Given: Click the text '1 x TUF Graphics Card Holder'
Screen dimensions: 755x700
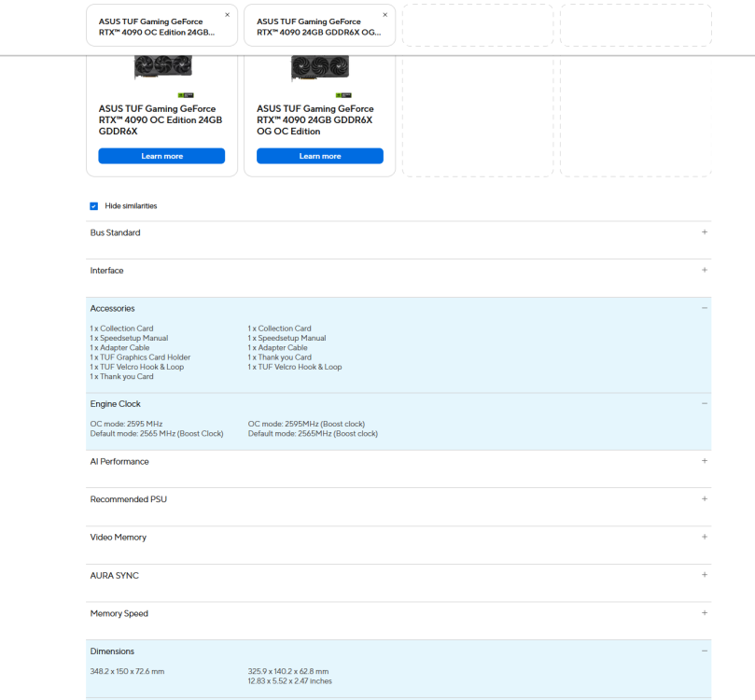Looking at the screenshot, I should [140, 357].
